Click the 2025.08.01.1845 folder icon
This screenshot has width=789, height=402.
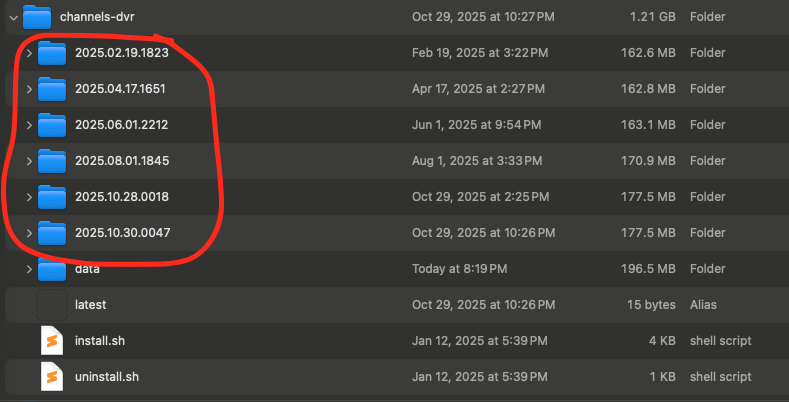pyautogui.click(x=52, y=161)
